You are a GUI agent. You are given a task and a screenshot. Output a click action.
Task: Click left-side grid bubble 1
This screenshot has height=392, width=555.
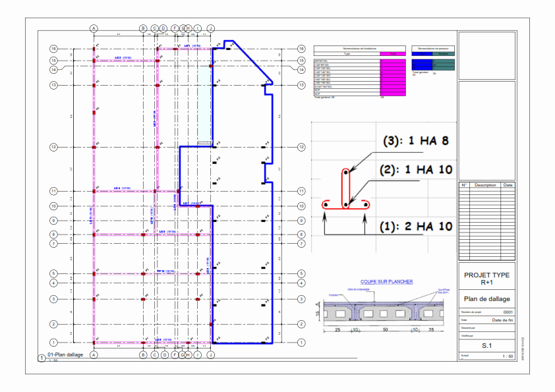pos(53,343)
